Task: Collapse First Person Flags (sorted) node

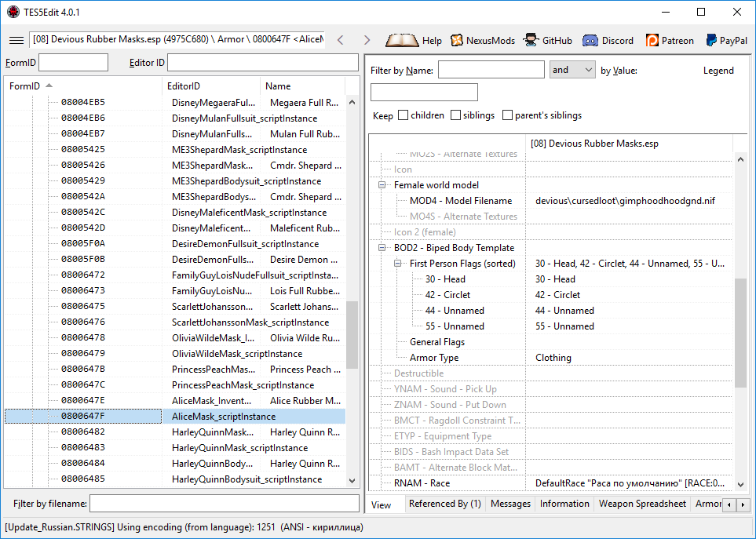Action: [398, 264]
